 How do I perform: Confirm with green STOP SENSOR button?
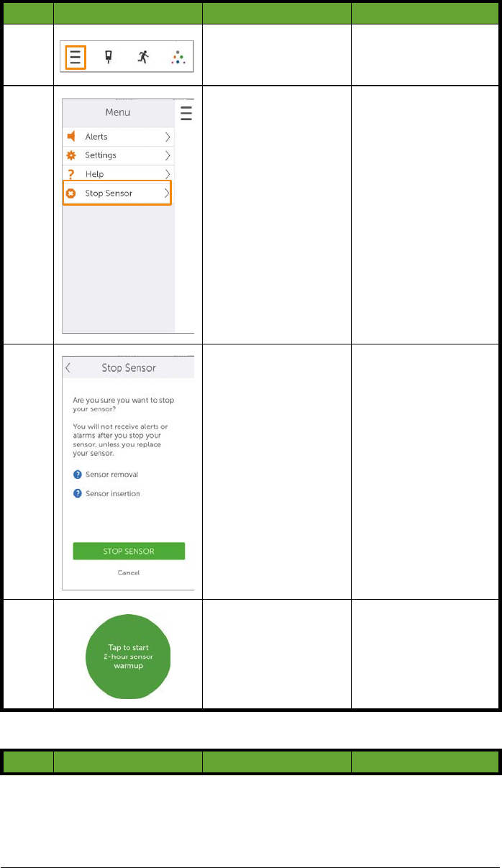click(x=129, y=551)
